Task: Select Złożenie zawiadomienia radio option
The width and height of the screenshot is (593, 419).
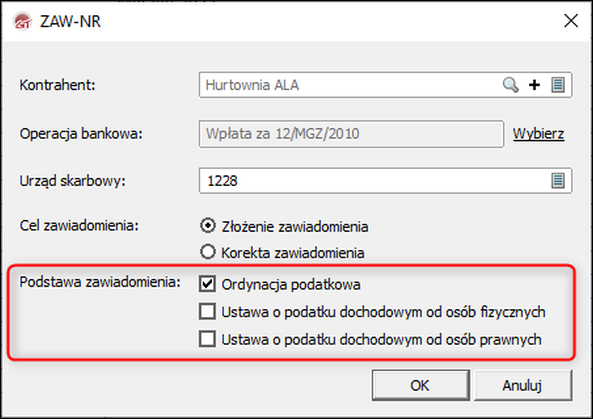Action: [x=208, y=226]
